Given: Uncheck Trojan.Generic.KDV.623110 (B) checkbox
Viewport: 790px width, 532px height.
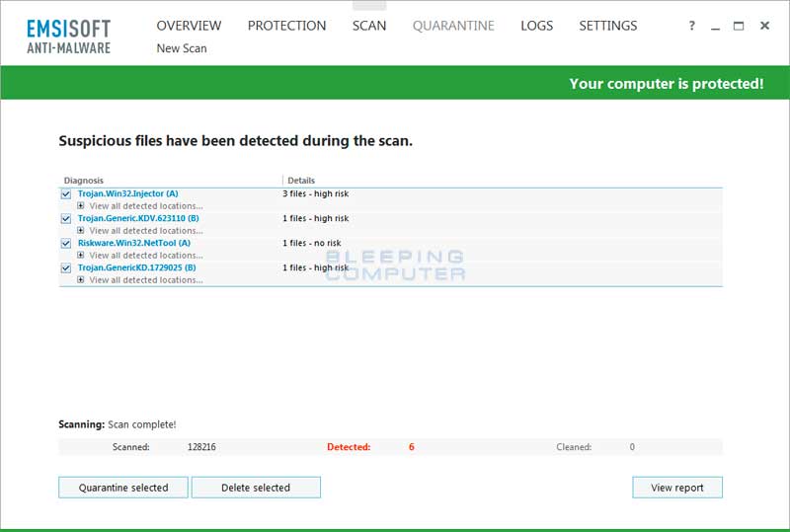Looking at the screenshot, I should click(x=66, y=219).
